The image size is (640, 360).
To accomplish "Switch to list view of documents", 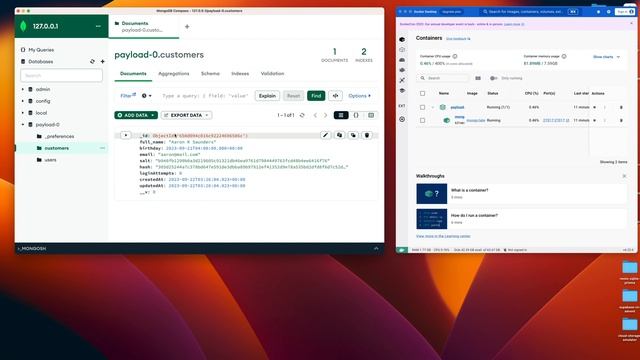I will coord(341,115).
